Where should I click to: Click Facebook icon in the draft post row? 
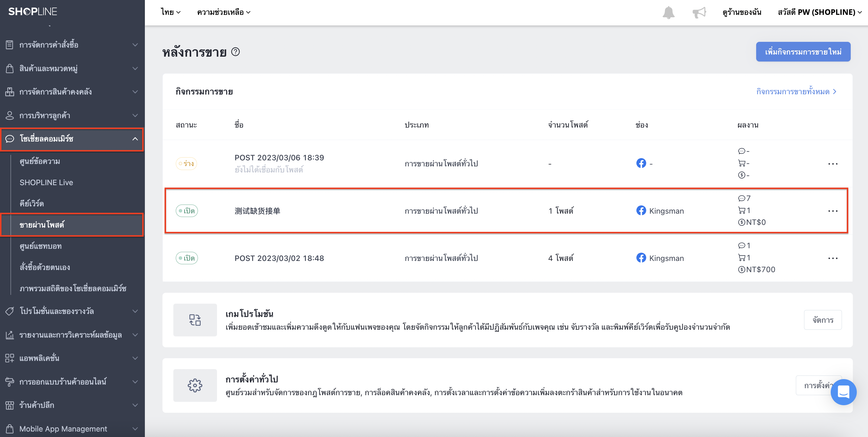coord(641,163)
